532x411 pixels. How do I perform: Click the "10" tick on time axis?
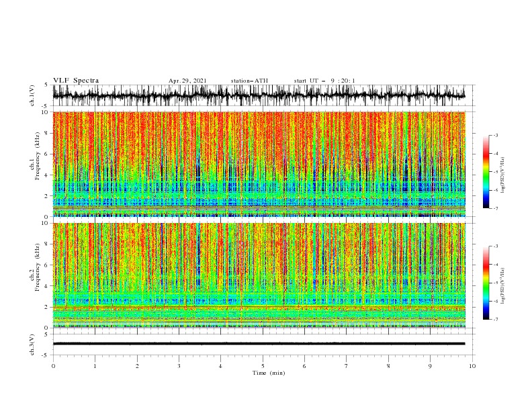coord(472,366)
